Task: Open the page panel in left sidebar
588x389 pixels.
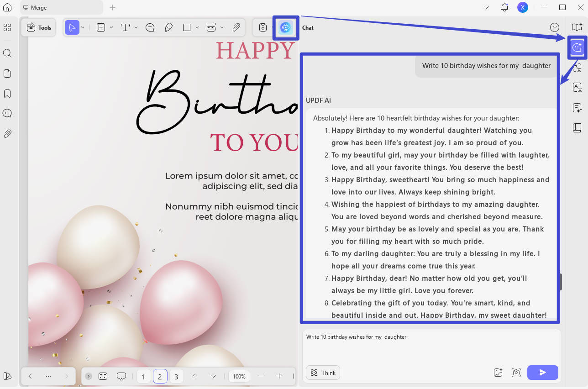Action: tap(7, 74)
